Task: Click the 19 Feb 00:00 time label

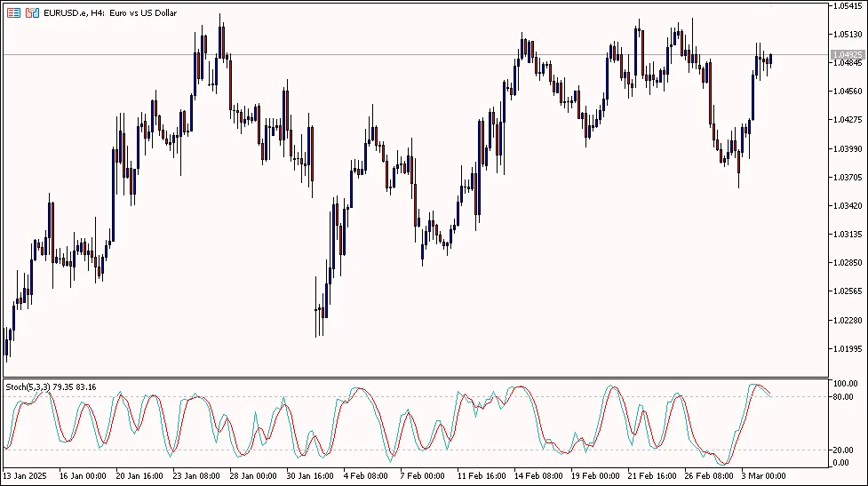Action: [x=595, y=475]
